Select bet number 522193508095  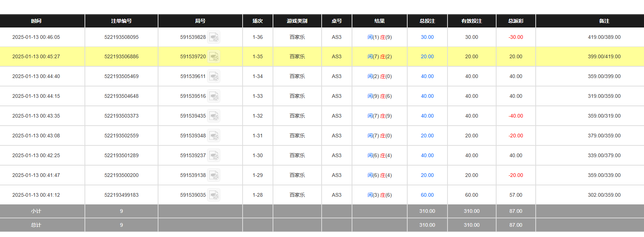(121, 37)
